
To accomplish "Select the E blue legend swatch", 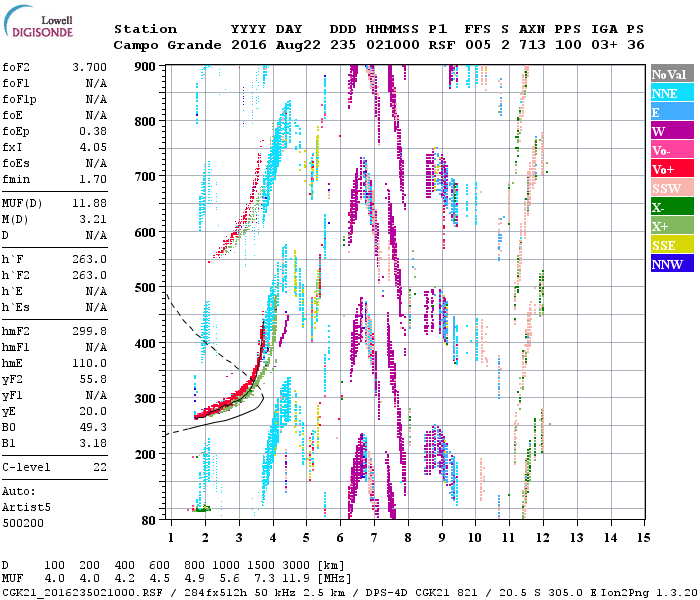I will tap(672, 112).
